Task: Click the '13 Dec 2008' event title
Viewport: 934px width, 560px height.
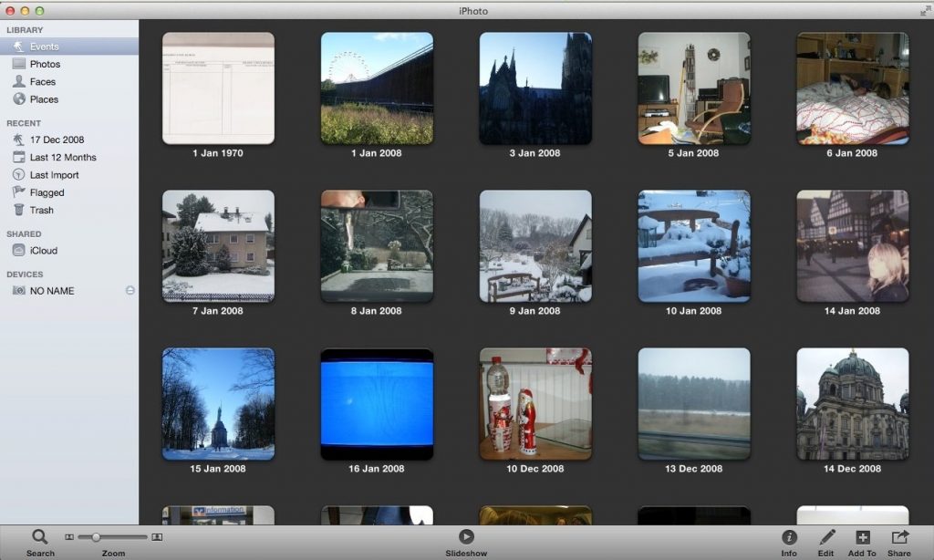Action: tap(694, 469)
